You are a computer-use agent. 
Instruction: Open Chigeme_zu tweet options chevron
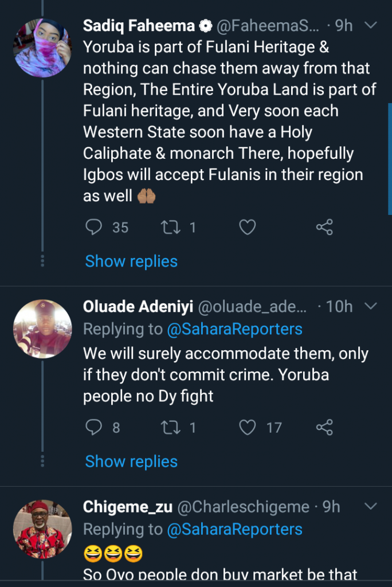[371, 507]
